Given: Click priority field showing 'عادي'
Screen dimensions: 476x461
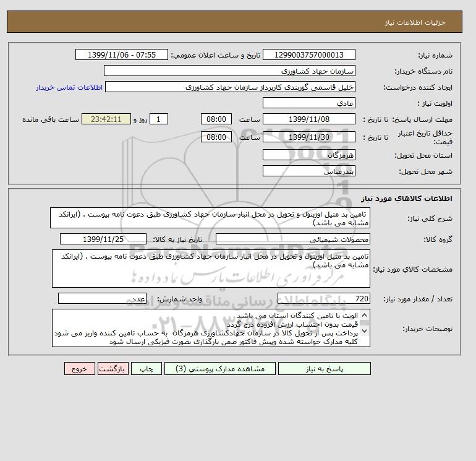Looking at the screenshot, I should click(308, 103).
